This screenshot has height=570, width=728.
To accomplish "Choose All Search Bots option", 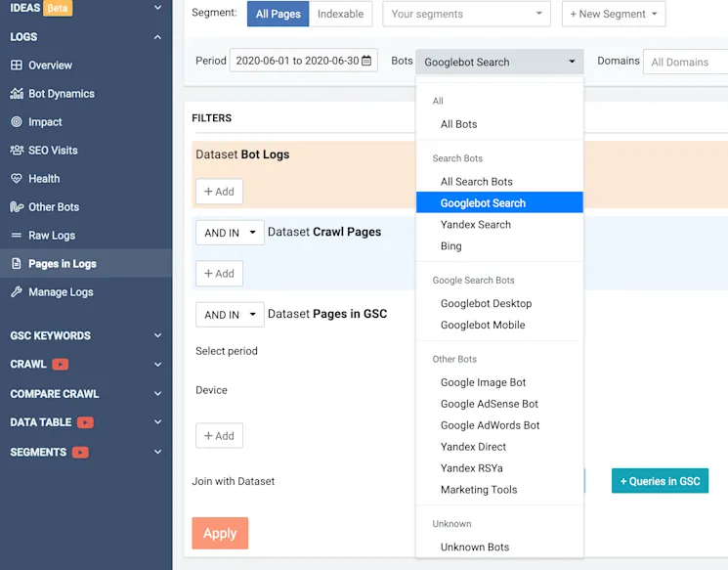I will tap(499, 182).
